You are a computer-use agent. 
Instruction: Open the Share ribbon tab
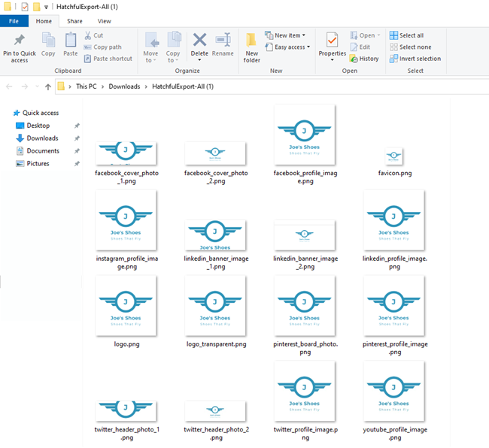click(74, 21)
